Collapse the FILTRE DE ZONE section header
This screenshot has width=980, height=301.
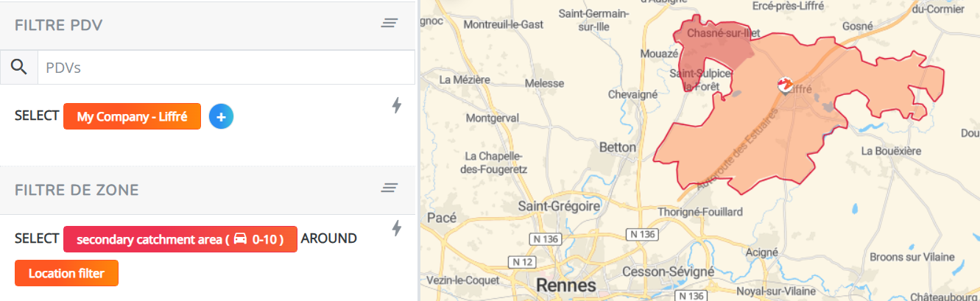tap(208, 190)
